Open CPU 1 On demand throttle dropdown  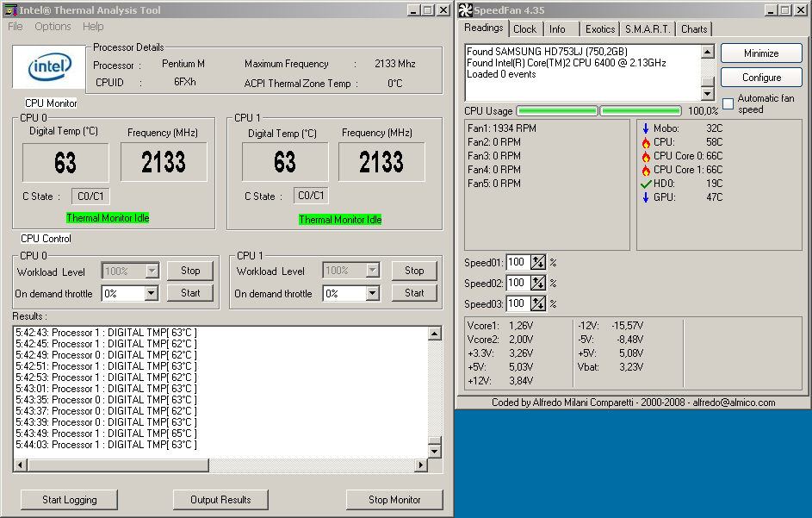tap(372, 294)
